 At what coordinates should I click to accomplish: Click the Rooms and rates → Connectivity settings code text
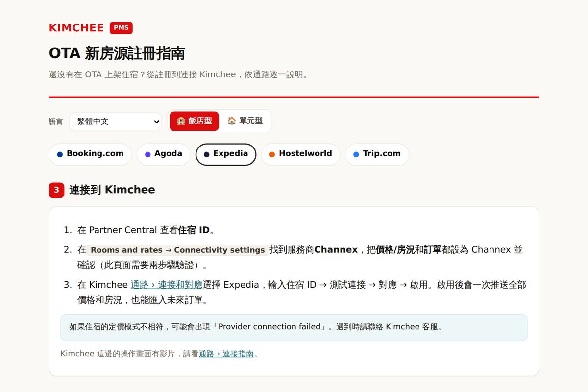[178, 250]
